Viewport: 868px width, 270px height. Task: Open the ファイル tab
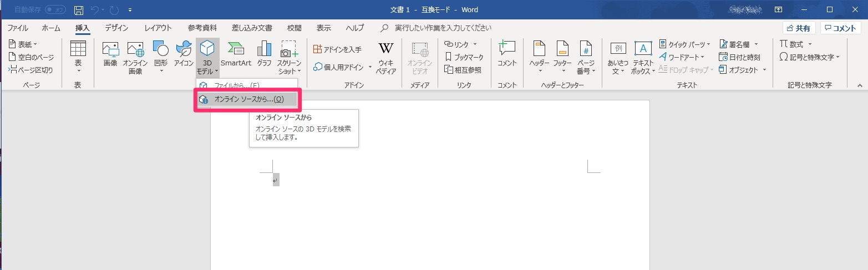[x=18, y=28]
